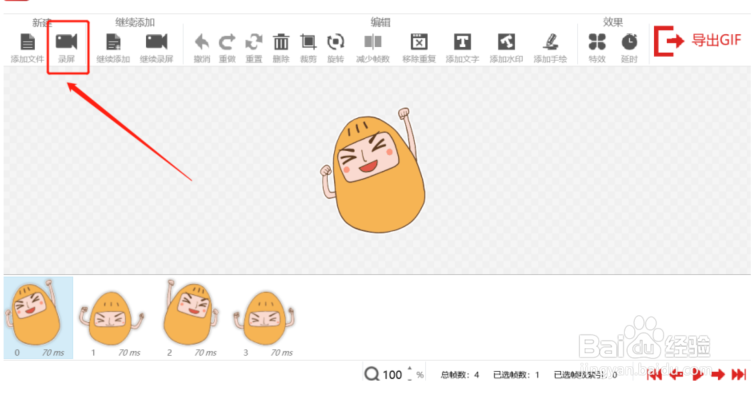Click 减少帧数 reduce frames icon
This screenshot has width=755, height=396.
pos(373,42)
